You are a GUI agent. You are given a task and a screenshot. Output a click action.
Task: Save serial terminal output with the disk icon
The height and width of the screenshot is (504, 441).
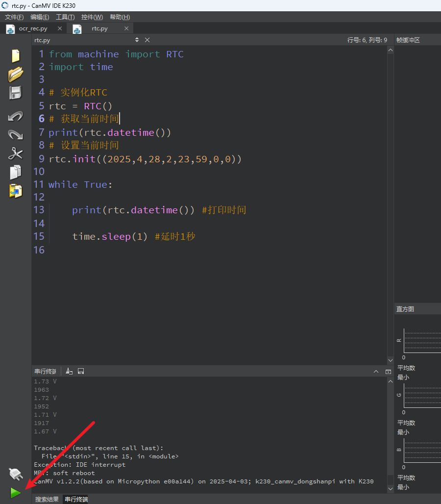click(x=81, y=371)
